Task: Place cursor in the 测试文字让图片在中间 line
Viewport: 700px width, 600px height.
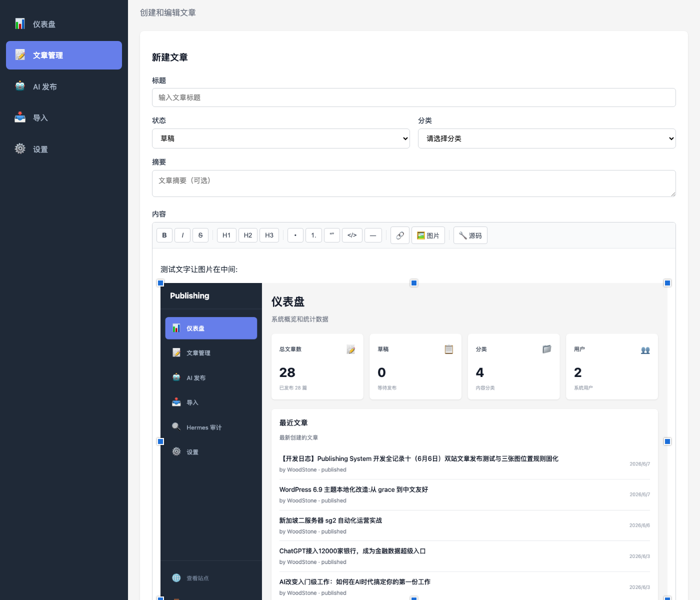Action: click(199, 269)
